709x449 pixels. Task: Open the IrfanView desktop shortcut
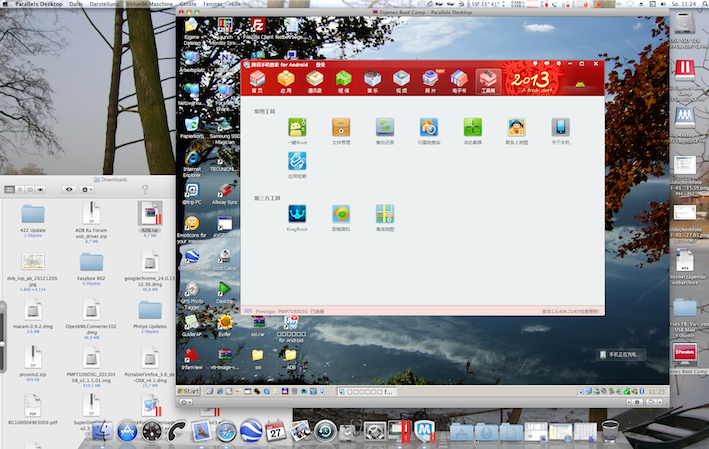[192, 359]
